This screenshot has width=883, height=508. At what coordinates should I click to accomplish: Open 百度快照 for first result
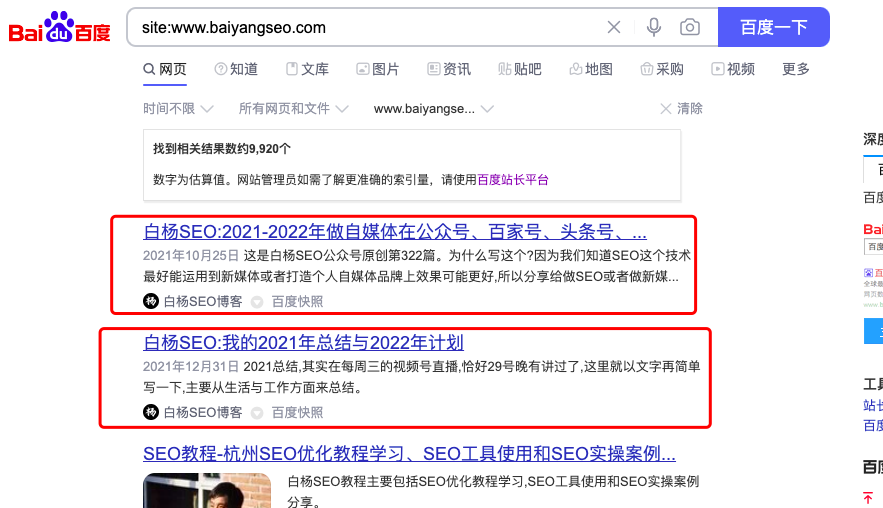[x=297, y=301]
